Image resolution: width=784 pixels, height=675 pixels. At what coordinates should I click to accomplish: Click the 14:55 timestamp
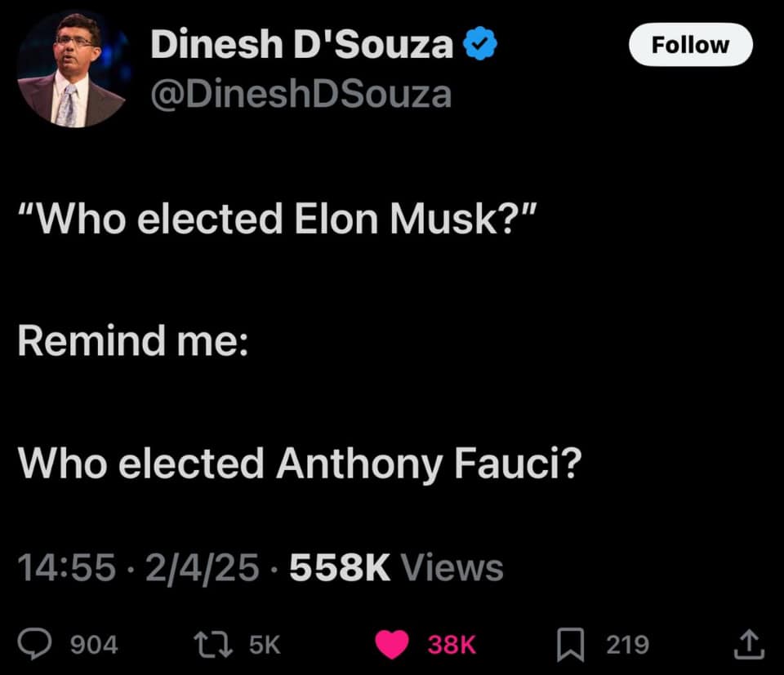pyautogui.click(x=66, y=567)
